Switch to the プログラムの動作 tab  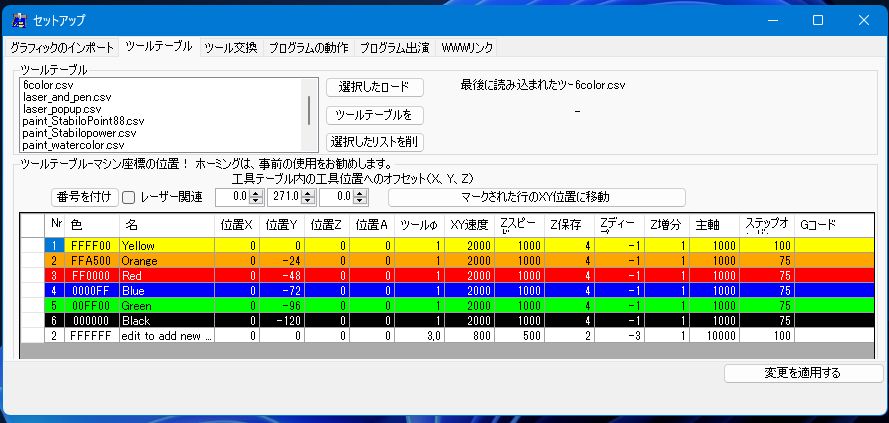pos(308,48)
